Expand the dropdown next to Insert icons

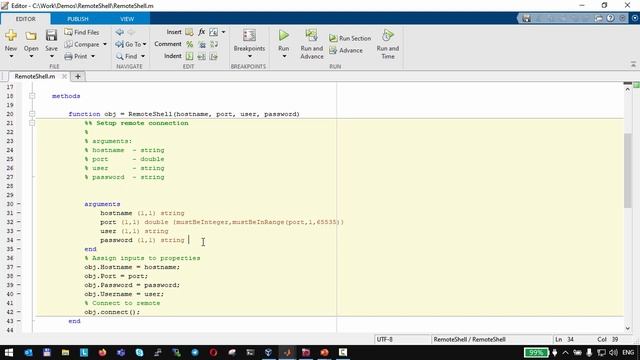223,32
